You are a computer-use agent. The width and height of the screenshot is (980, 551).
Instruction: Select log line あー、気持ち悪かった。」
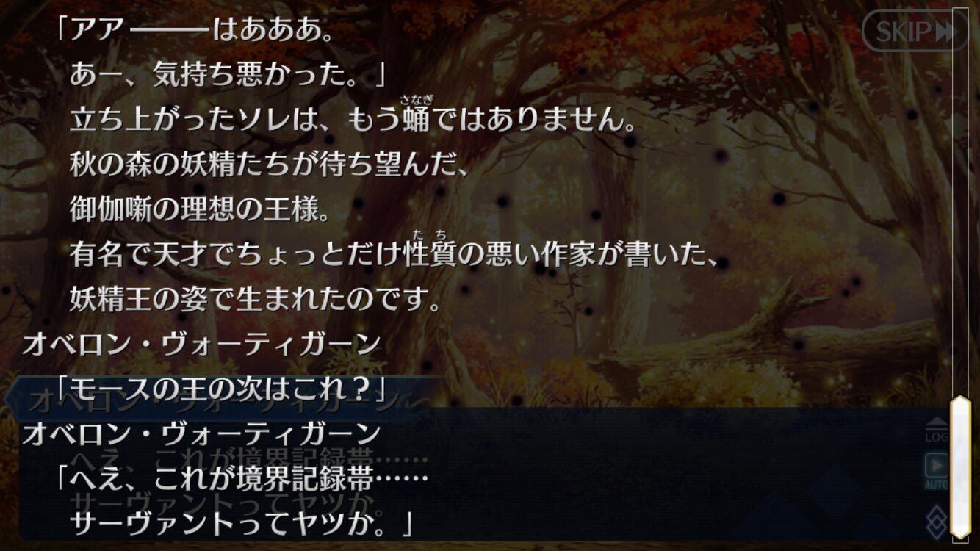(228, 73)
